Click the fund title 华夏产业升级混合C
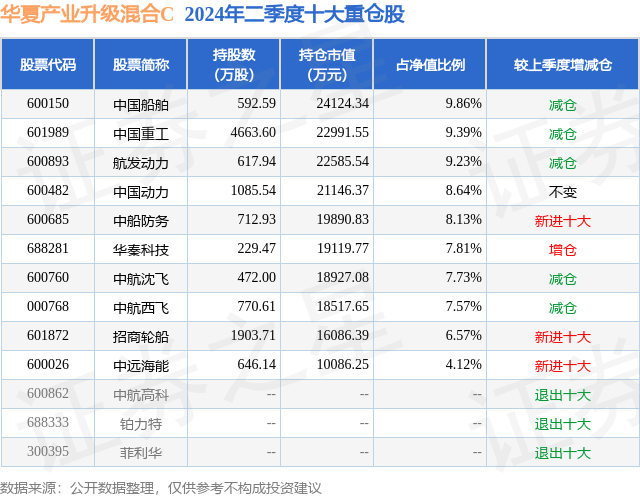This screenshot has width=640, height=497. click(x=87, y=14)
